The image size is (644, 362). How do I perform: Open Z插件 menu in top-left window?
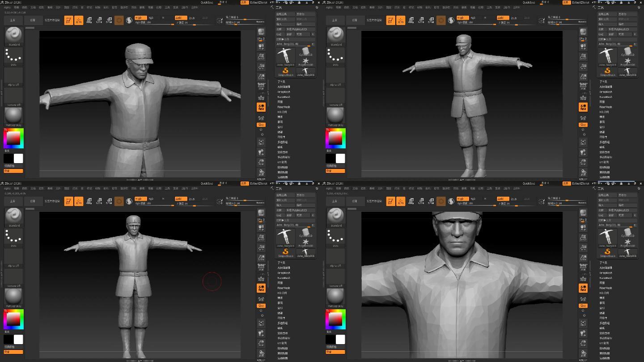pyautogui.click(x=184, y=7)
